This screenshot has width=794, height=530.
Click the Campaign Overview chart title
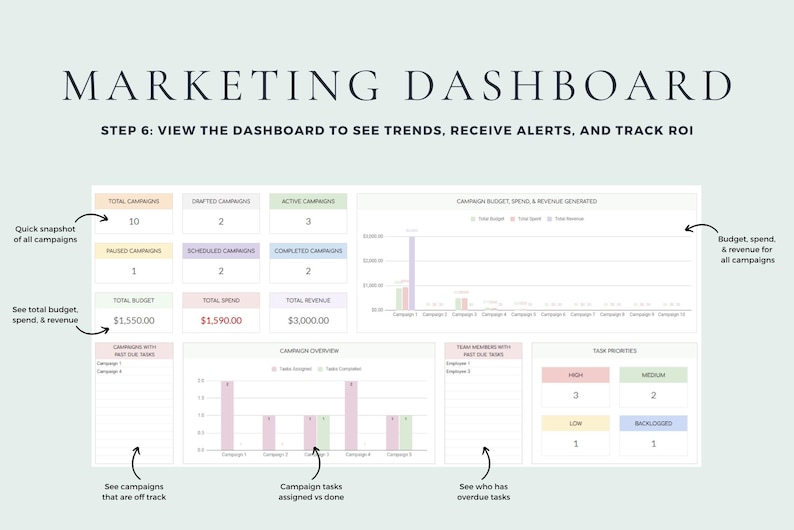(x=309, y=351)
